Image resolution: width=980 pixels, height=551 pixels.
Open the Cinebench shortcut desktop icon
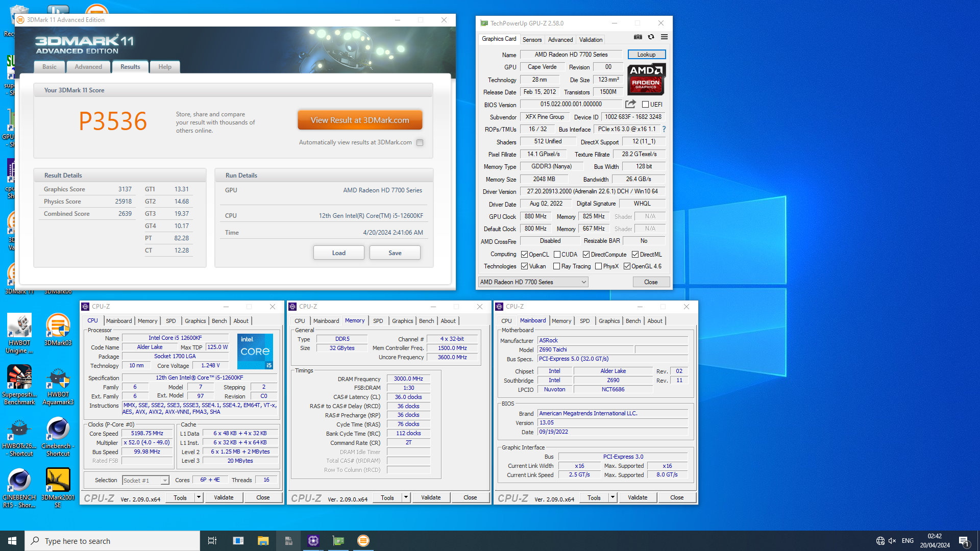pos(58,437)
